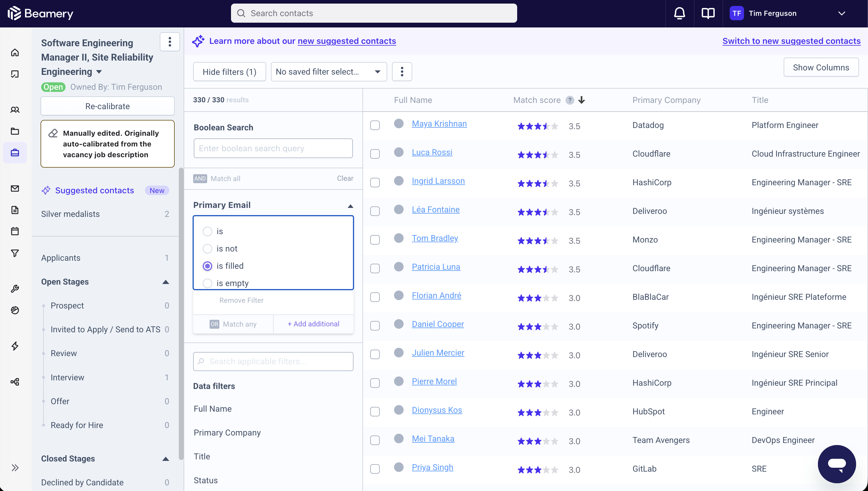Open the calendar sidebar icon
The height and width of the screenshot is (491, 868).
[15, 231]
